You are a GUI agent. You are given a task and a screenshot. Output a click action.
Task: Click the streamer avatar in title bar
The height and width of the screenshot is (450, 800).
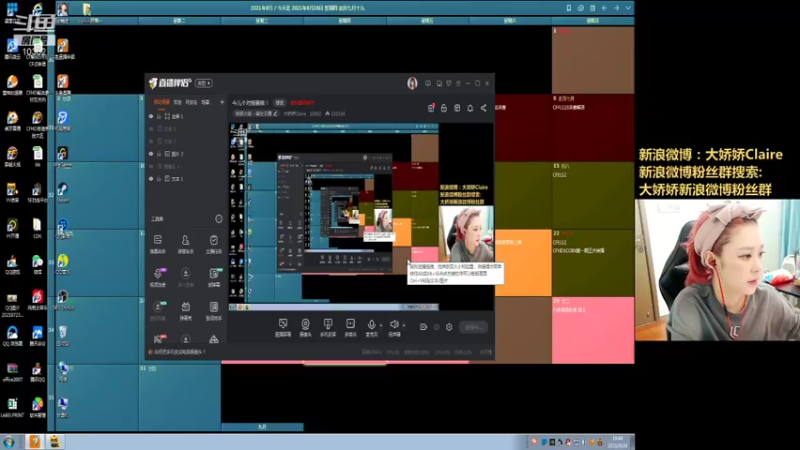[x=412, y=83]
